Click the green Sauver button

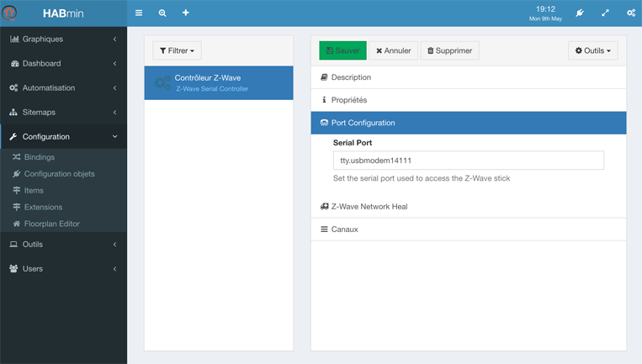pyautogui.click(x=342, y=50)
